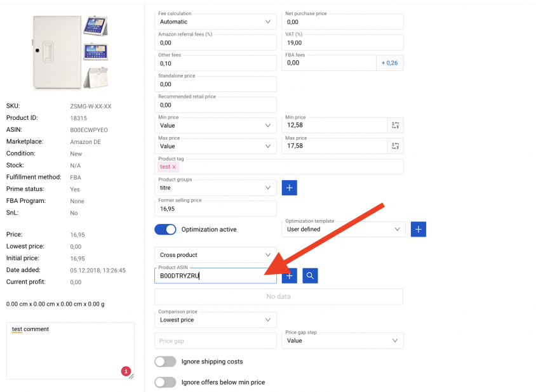536x392 pixels.
Task: Open the Comparison price dropdown
Action: [x=215, y=320]
